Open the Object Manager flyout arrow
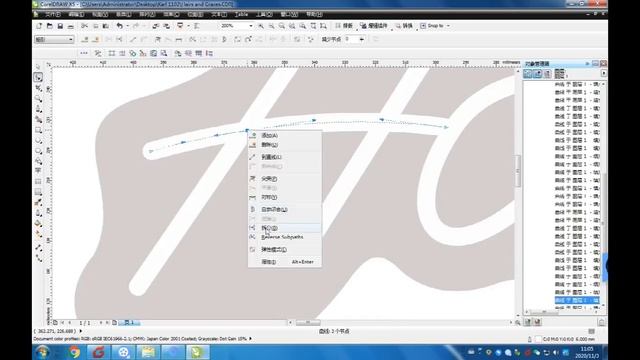This screenshot has width=640, height=360. pyautogui.click(x=604, y=73)
